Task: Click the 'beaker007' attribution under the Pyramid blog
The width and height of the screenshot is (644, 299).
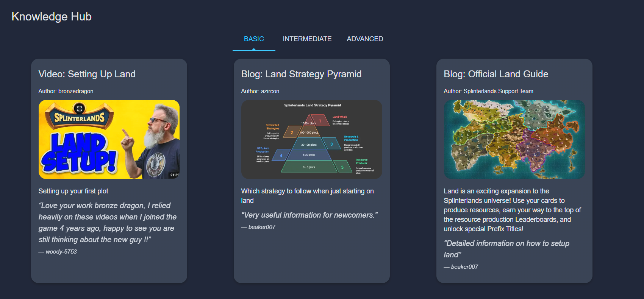Action: 258,227
